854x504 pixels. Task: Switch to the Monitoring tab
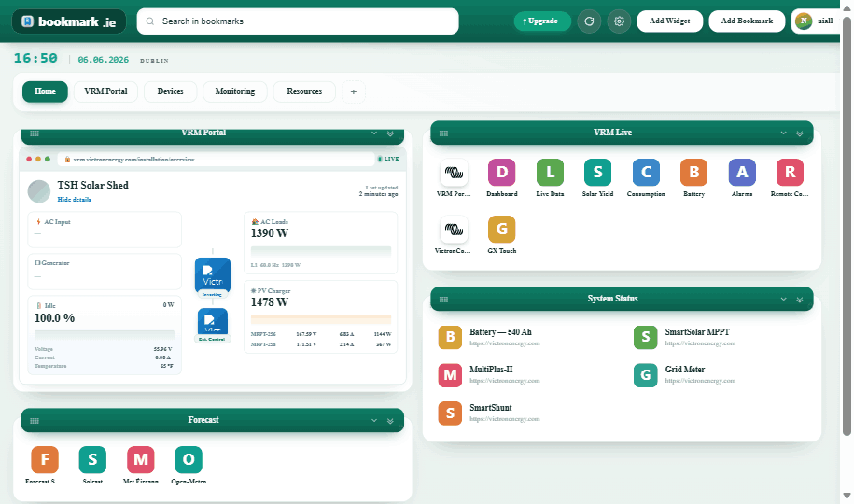[x=235, y=91]
